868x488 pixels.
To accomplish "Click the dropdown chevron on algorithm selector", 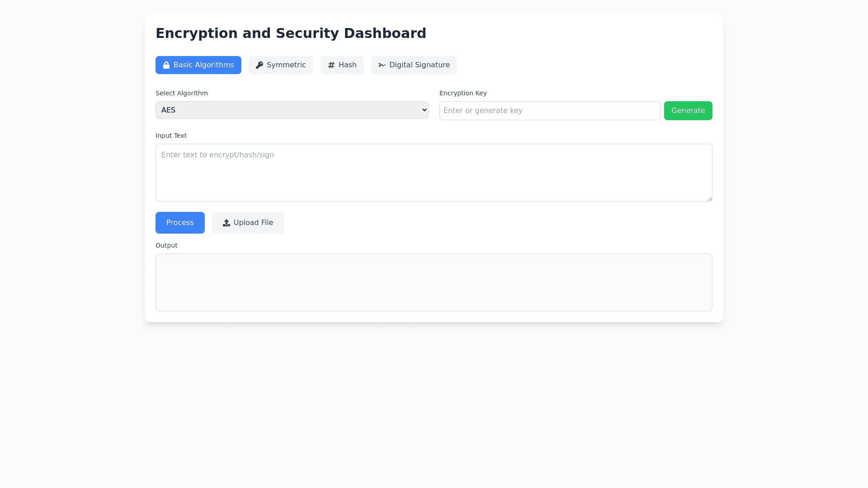I will coord(424,110).
